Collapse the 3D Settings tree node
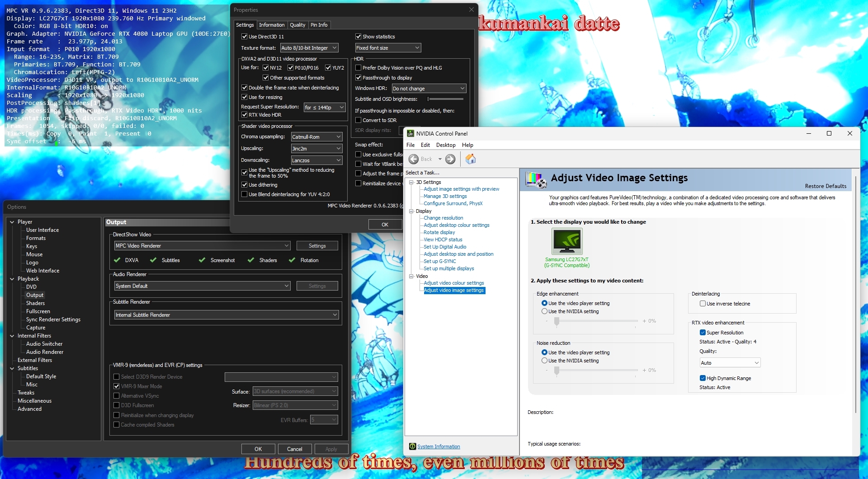The height and width of the screenshot is (479, 868). click(411, 182)
